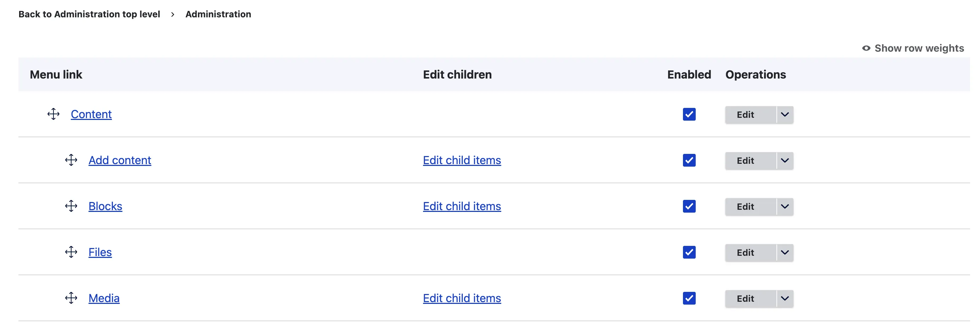The image size is (980, 329).
Task: Show row weights for the table
Action: (x=919, y=48)
